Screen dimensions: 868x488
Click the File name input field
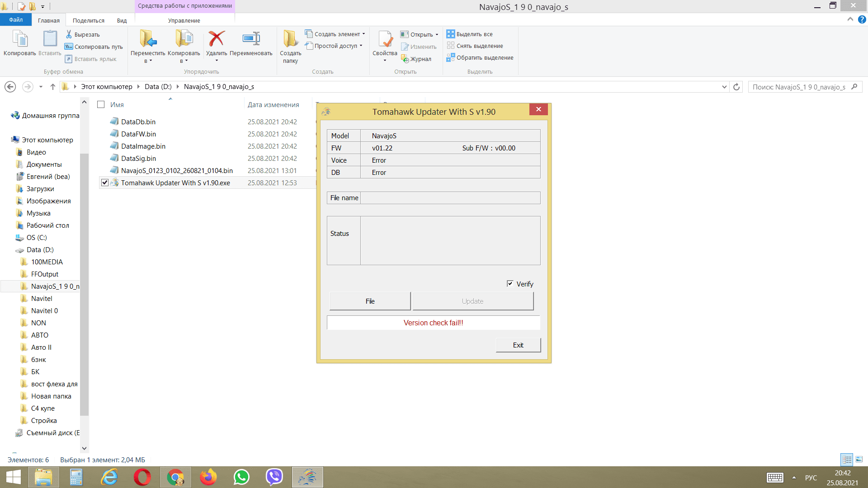(450, 198)
